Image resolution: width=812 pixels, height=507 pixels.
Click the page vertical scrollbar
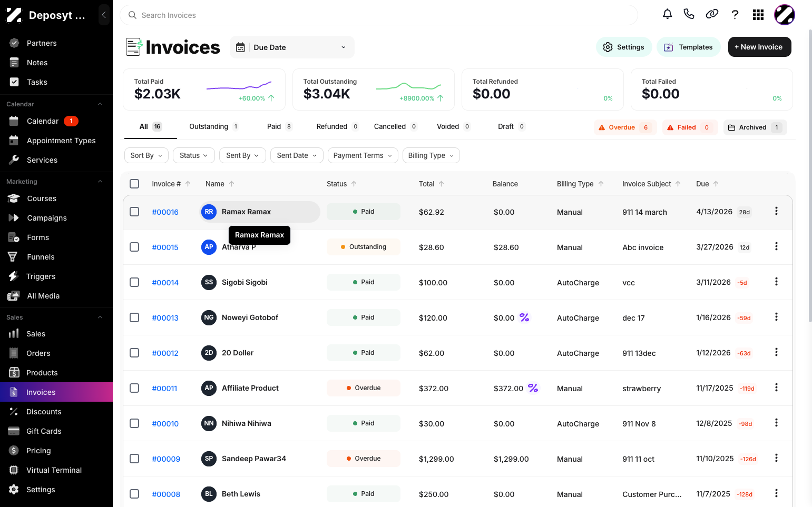810,158
